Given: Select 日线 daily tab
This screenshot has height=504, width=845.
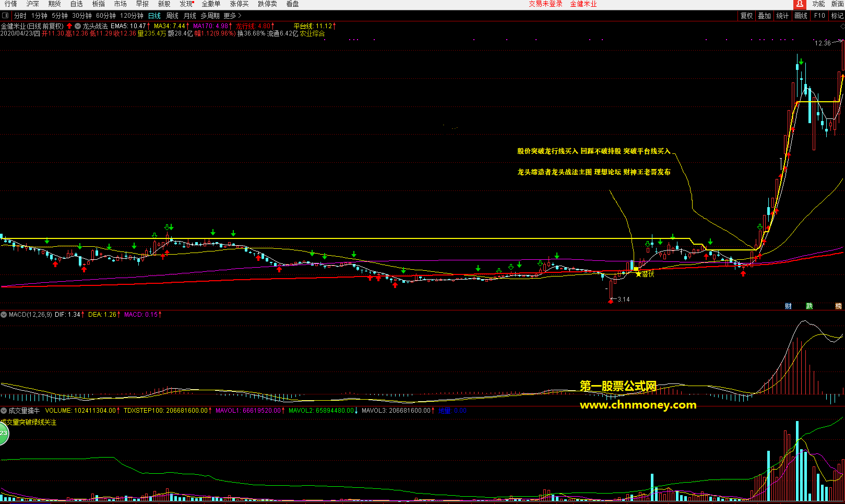Looking at the screenshot, I should point(154,16).
